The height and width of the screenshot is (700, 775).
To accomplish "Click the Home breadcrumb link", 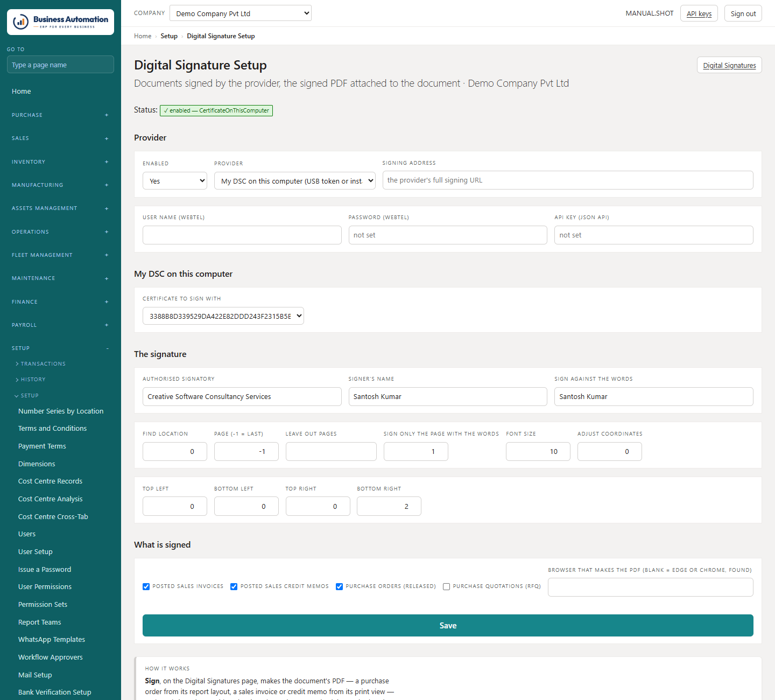I will (143, 36).
